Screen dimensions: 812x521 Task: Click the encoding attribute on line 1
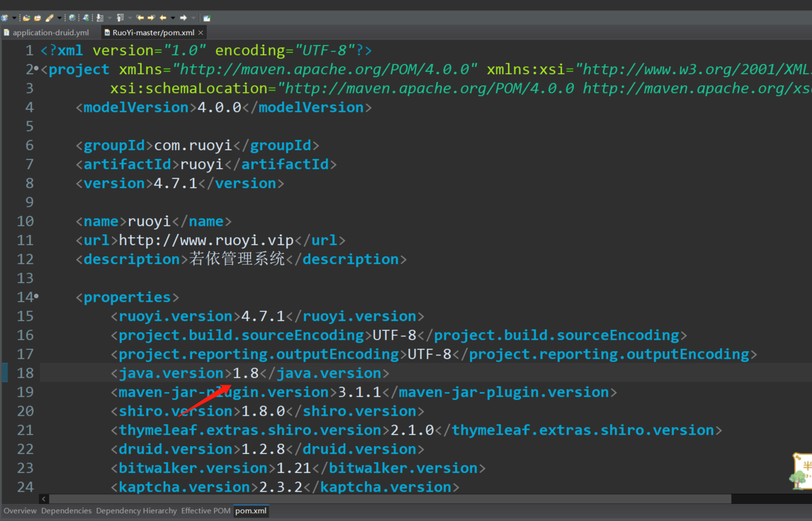250,50
